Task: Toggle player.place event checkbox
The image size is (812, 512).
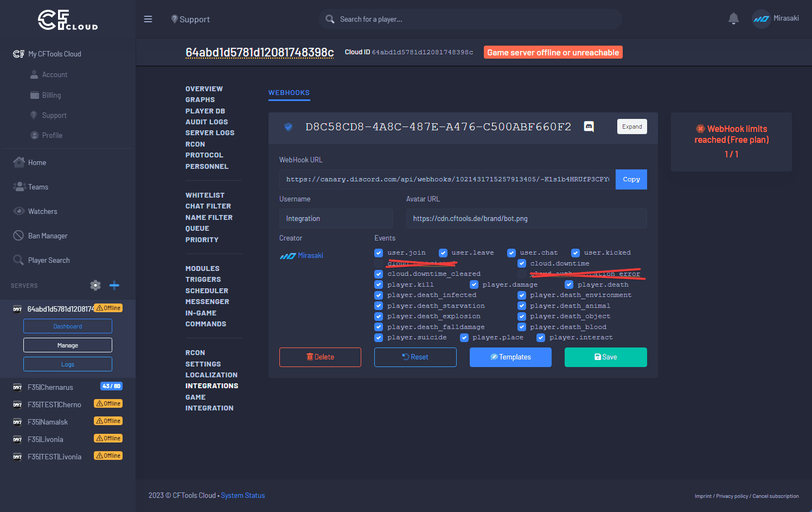Action: pos(464,338)
